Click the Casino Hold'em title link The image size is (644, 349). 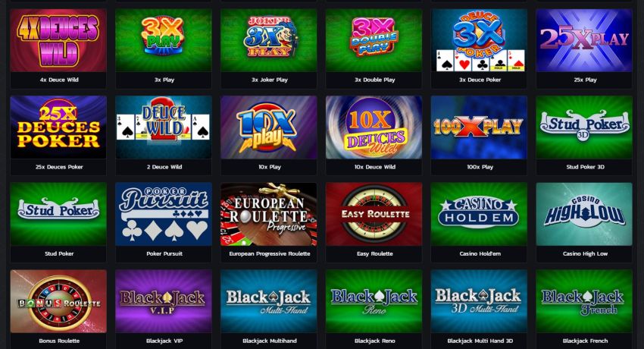coord(480,253)
